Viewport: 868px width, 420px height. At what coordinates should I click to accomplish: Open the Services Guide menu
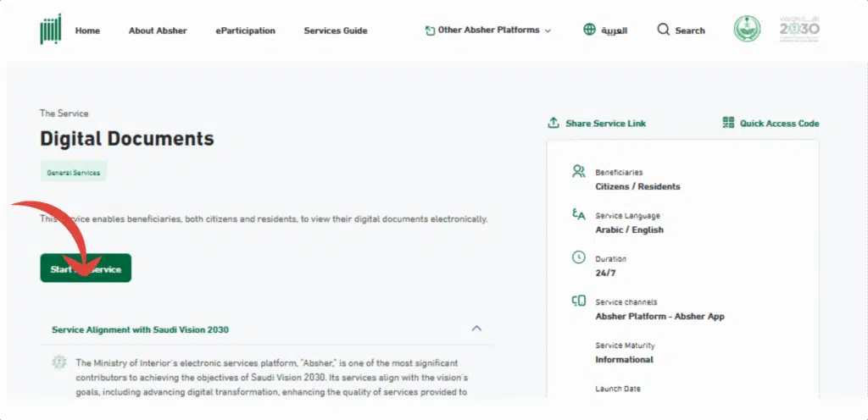point(336,30)
